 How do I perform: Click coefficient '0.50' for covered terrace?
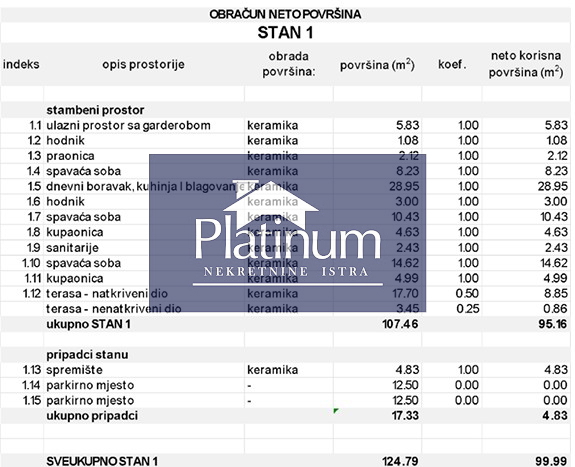tap(467, 293)
